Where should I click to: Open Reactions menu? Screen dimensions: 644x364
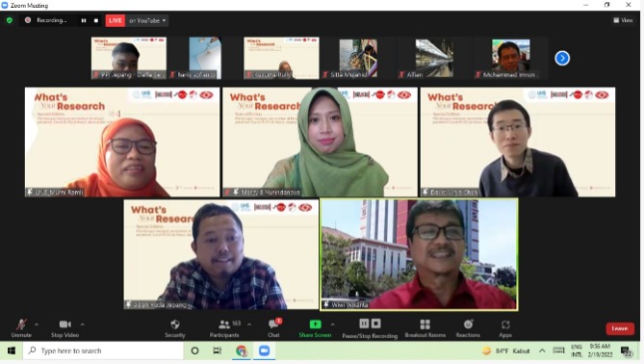(x=468, y=328)
